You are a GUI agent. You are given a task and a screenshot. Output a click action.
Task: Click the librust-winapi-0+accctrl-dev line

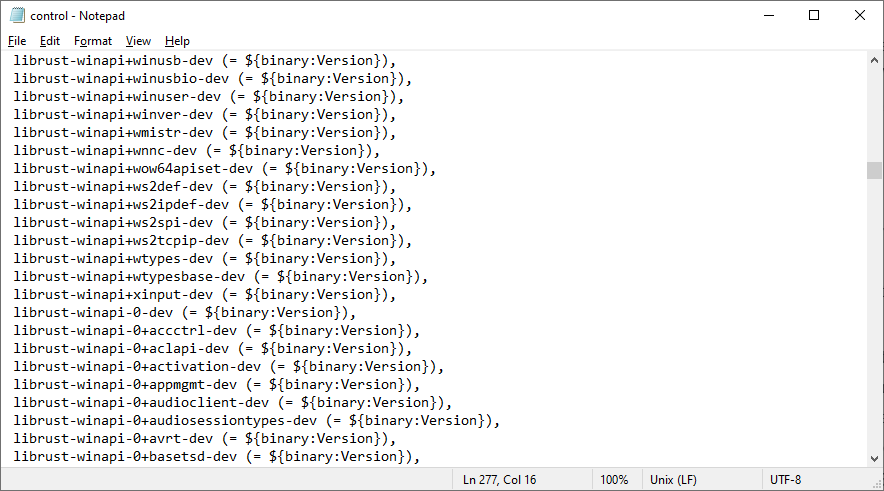tap(217, 331)
